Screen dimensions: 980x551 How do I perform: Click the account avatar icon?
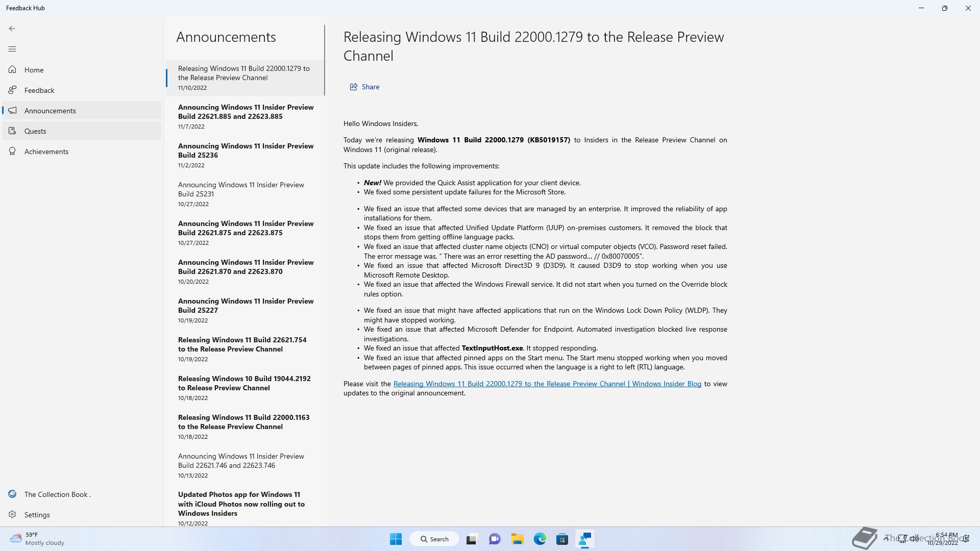(x=12, y=494)
